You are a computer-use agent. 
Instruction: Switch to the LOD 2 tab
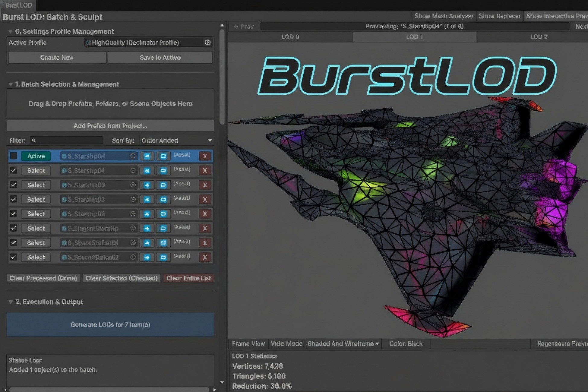(539, 37)
